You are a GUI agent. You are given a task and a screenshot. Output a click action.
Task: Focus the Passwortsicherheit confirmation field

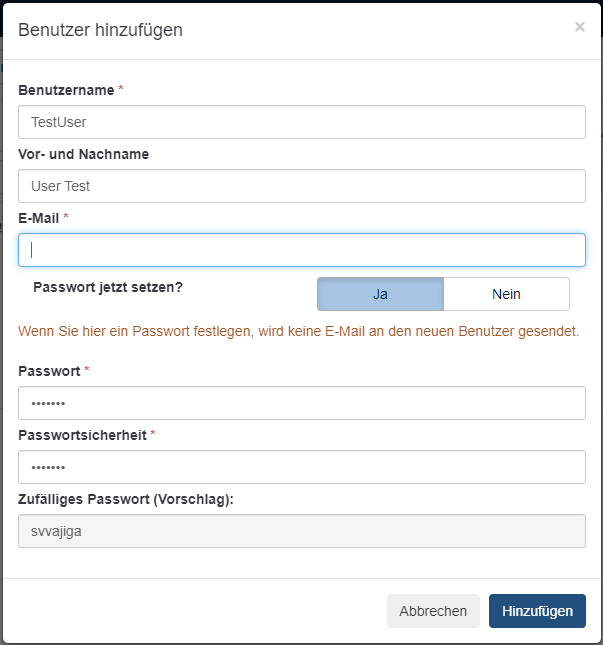pyautogui.click(x=301, y=467)
